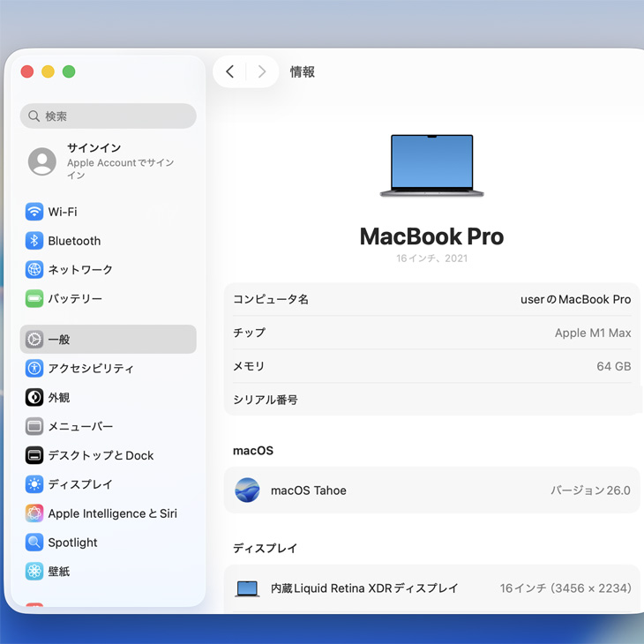Click the macOS Tahoe version row
Viewport: 644px width, 644px height.
pos(432,490)
